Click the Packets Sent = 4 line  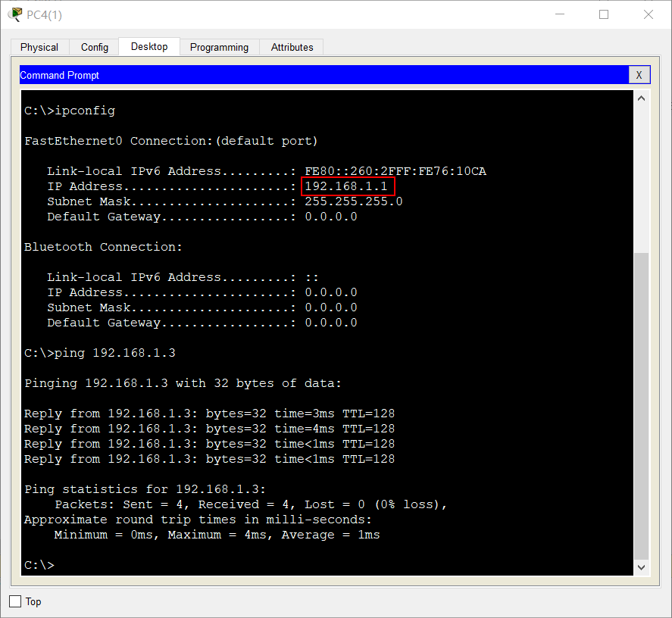click(x=251, y=504)
